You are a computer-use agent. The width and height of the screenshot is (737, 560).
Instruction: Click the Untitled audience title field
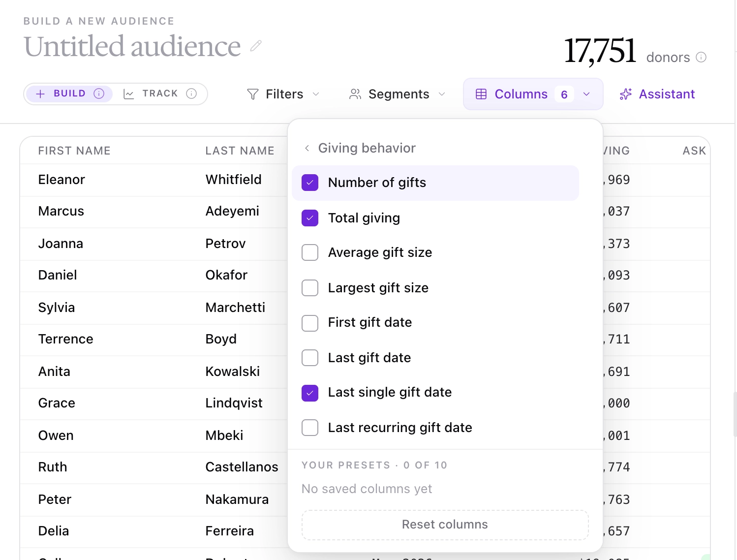[132, 46]
